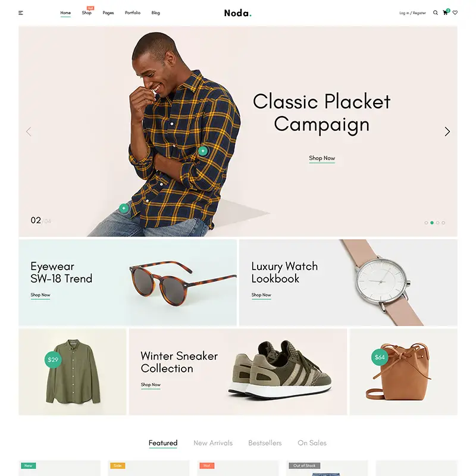Click the Noda logo
This screenshot has width=476, height=476.
coord(237,13)
